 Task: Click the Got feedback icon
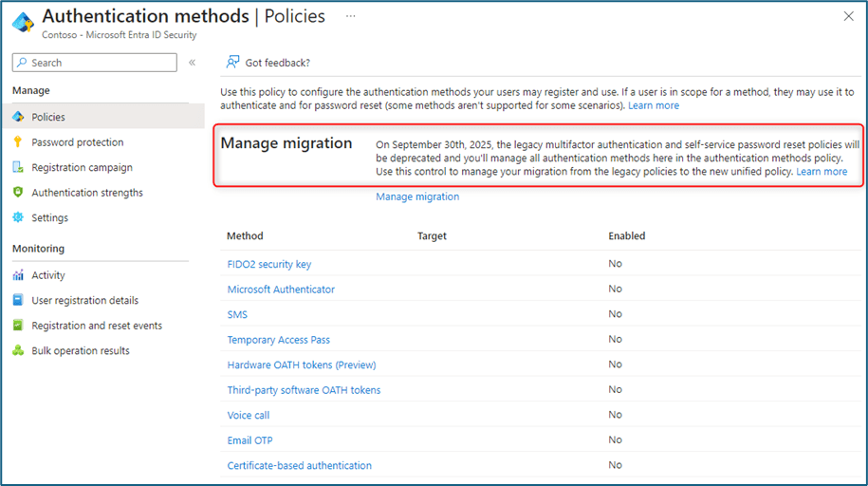click(x=232, y=63)
